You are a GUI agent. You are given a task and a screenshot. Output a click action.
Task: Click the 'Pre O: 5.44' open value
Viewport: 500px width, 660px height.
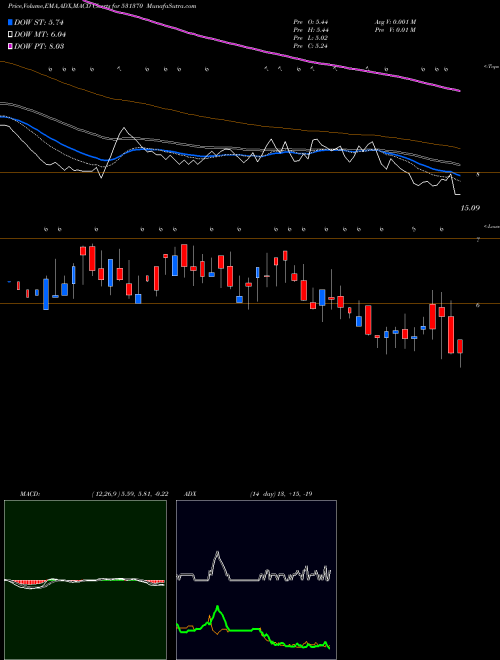[311, 21]
